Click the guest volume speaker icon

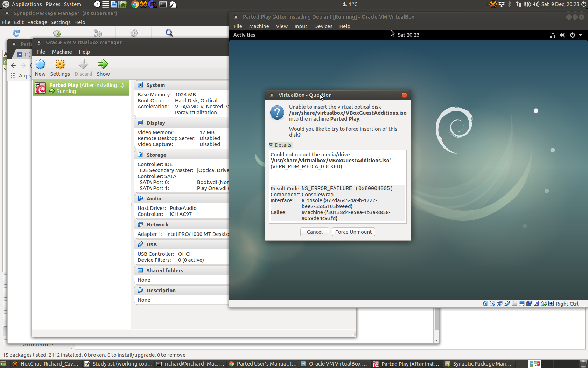tap(562, 35)
